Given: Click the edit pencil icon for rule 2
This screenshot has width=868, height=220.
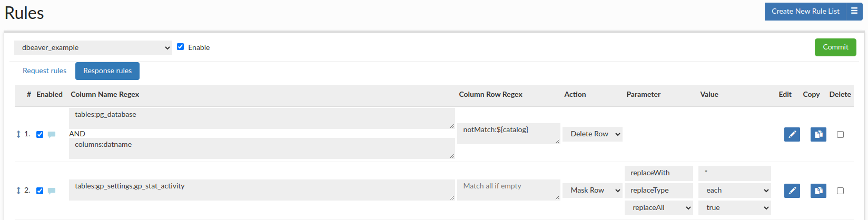Looking at the screenshot, I should (x=792, y=191).
